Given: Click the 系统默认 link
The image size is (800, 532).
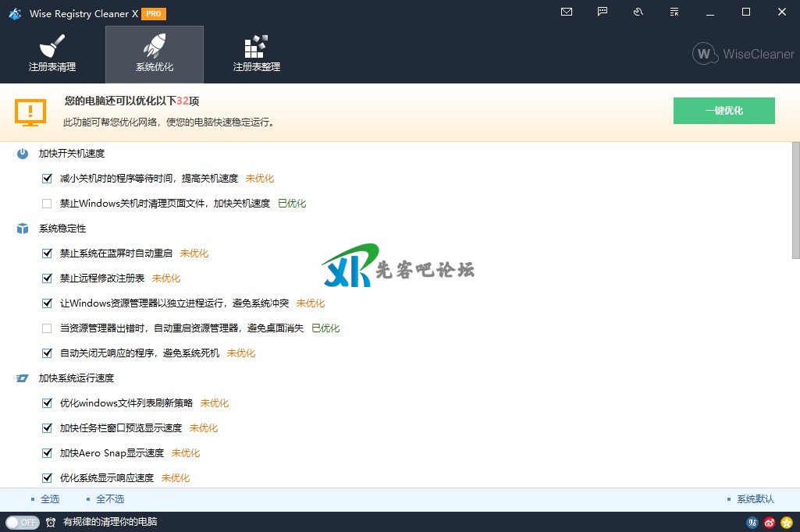Looking at the screenshot, I should (x=755, y=499).
